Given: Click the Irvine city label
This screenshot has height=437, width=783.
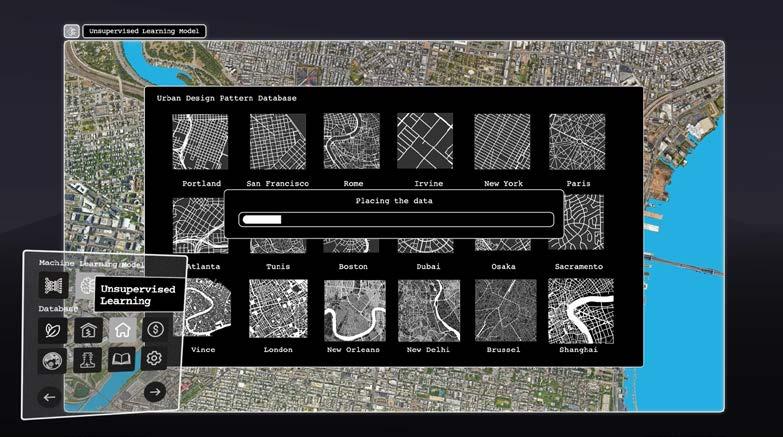Looking at the screenshot, I should coord(428,184).
